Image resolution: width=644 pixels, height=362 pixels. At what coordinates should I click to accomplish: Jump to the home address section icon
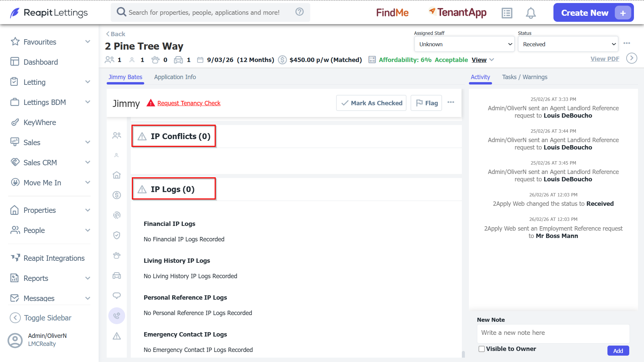[x=117, y=175]
